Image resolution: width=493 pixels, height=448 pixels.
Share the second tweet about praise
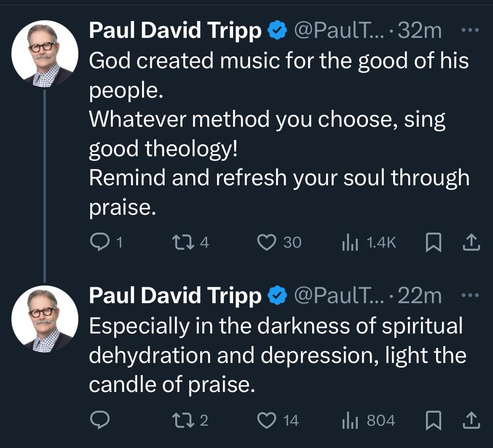472,420
